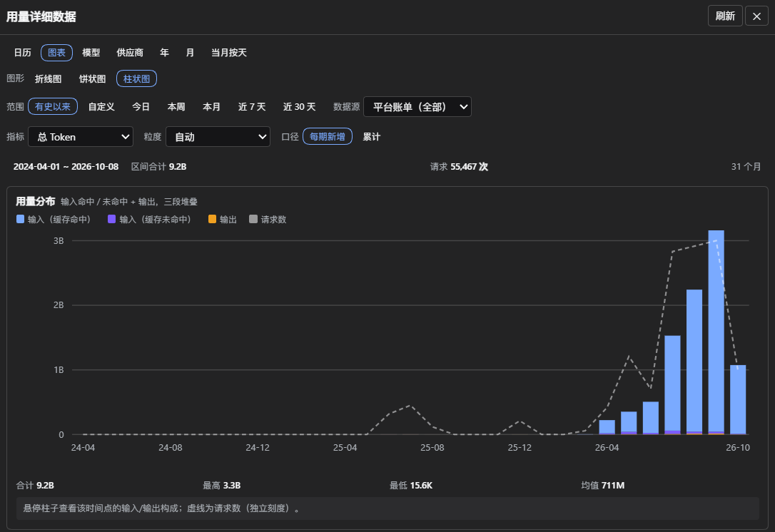Click the 请求 55,467 次 text
This screenshot has width=775, height=532.
tap(459, 166)
